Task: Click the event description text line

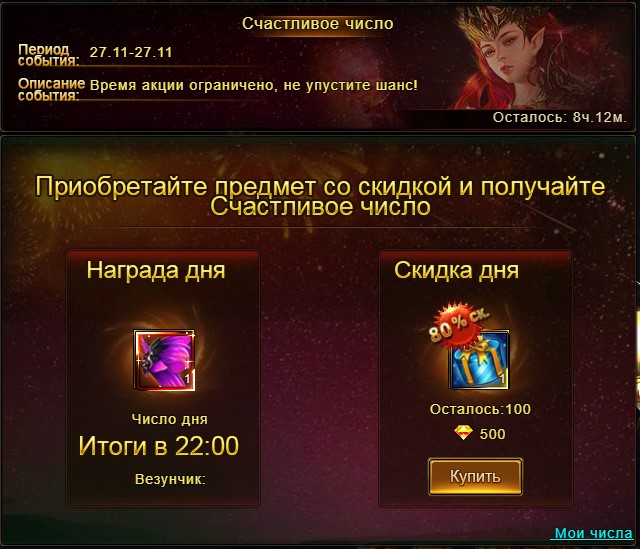Action: [253, 85]
